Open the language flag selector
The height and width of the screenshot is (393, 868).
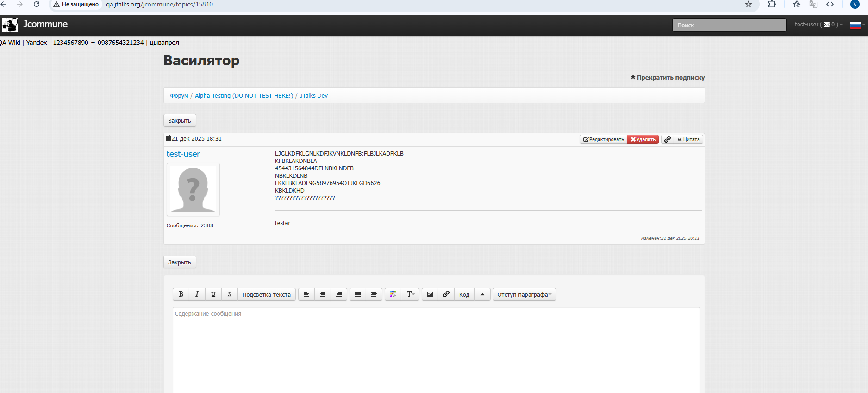coord(856,25)
